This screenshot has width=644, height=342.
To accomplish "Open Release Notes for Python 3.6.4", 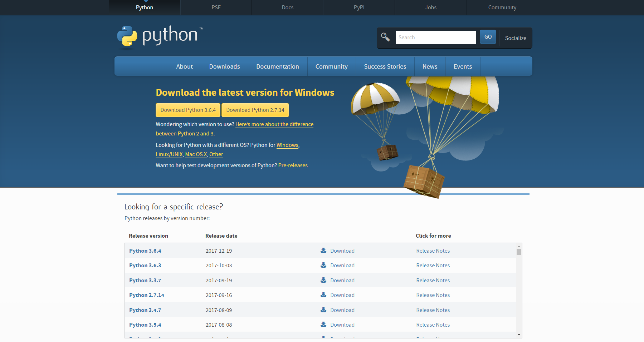I will 433,251.
